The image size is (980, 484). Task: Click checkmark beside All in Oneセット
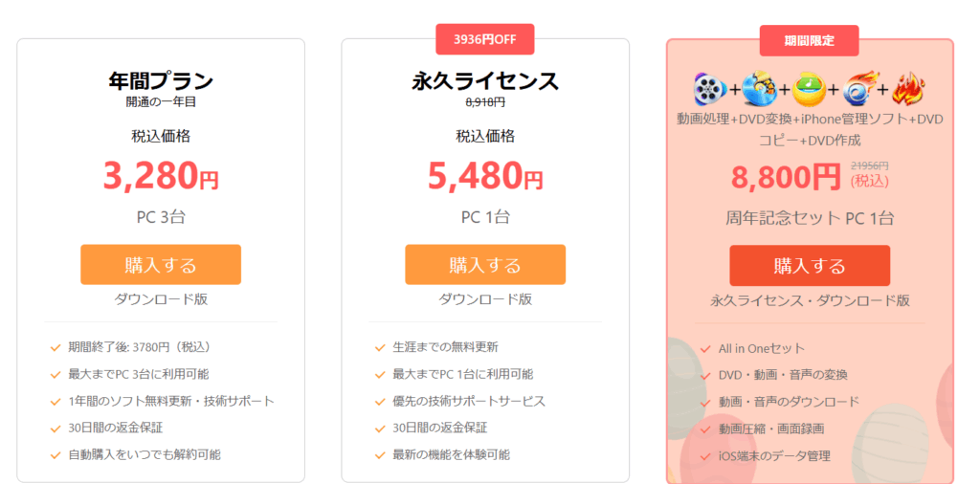point(705,349)
